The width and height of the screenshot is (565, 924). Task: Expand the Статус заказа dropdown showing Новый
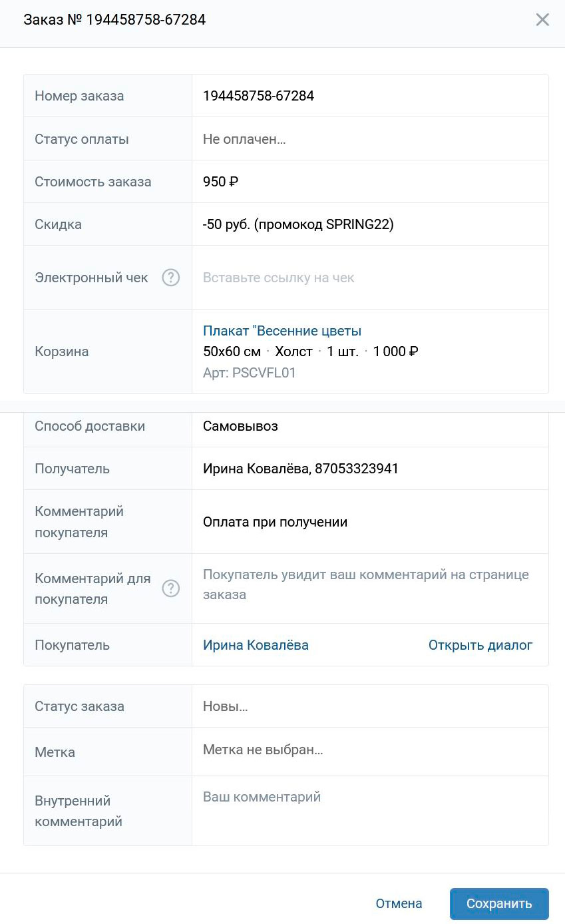click(370, 706)
